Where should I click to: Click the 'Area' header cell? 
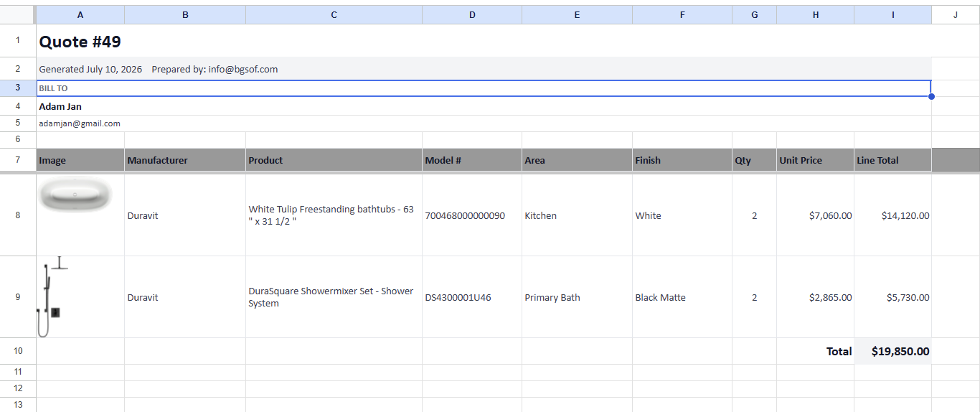[x=577, y=160]
